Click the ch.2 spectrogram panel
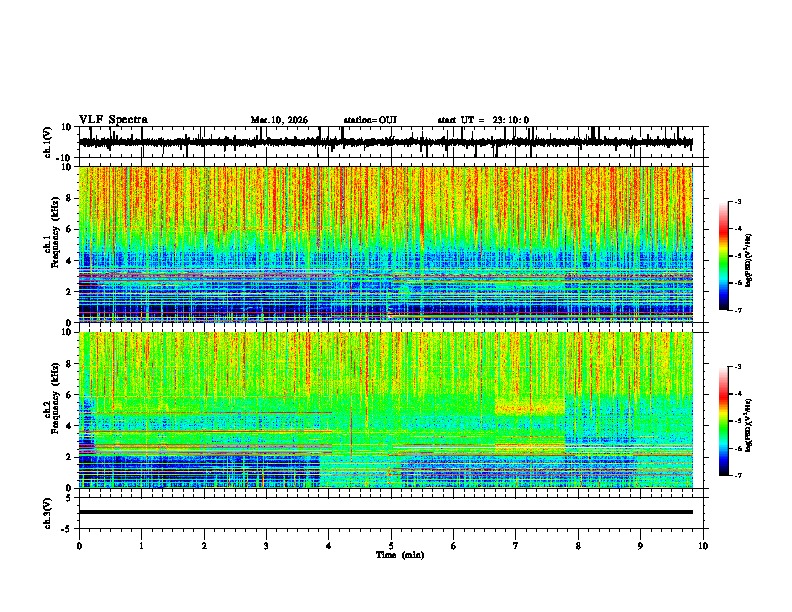This screenshot has width=792, height=612. 385,410
